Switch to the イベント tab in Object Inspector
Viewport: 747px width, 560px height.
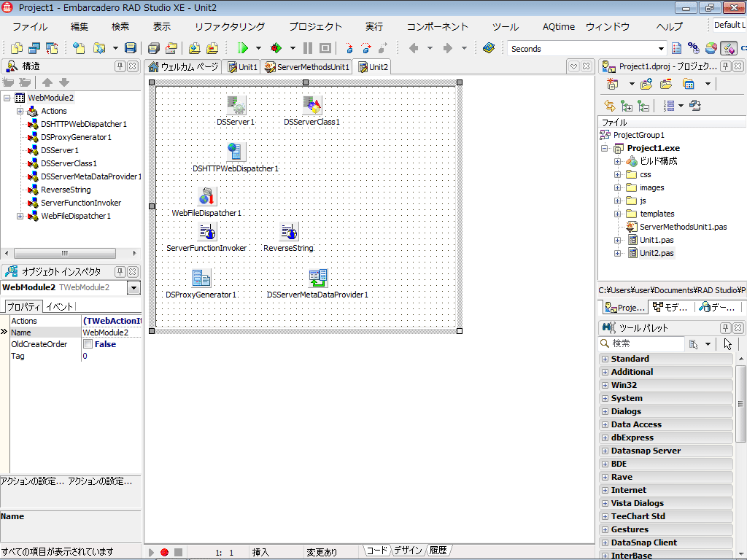[x=59, y=307]
